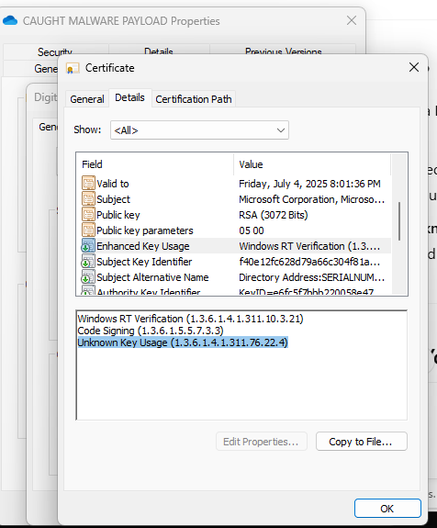The width and height of the screenshot is (437, 528).
Task: Click the Subject Alternative Name extension icon
Action: click(88, 277)
